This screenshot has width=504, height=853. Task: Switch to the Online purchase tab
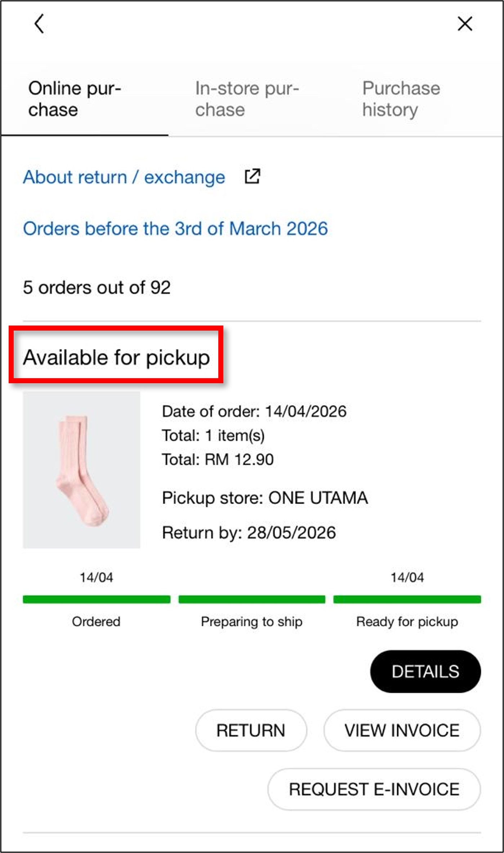pos(75,99)
